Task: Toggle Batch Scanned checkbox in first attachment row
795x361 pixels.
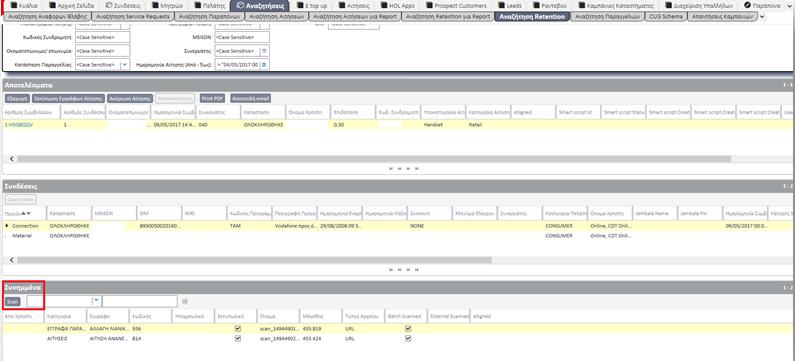Action: point(408,329)
